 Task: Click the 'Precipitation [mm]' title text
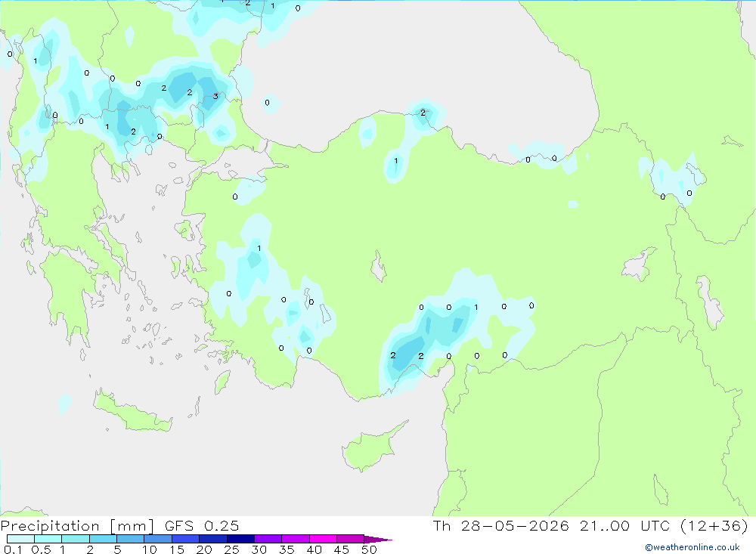coord(77,526)
